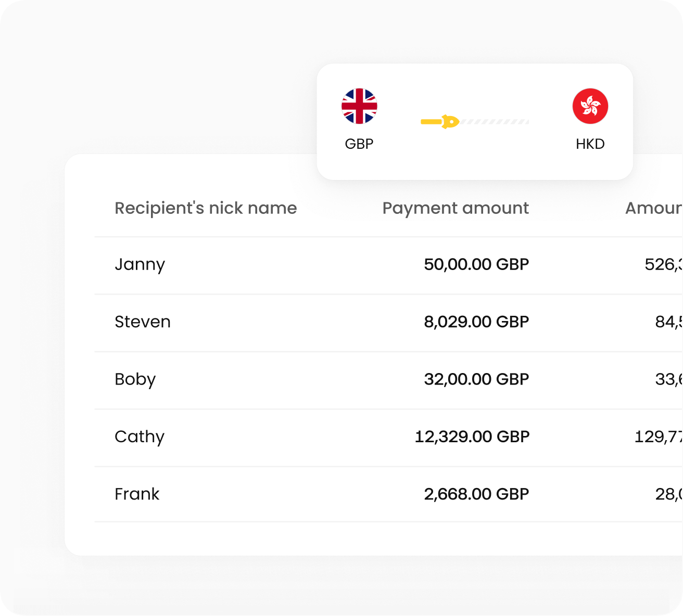Click the UK flag icon
683x616 pixels.
359,106
